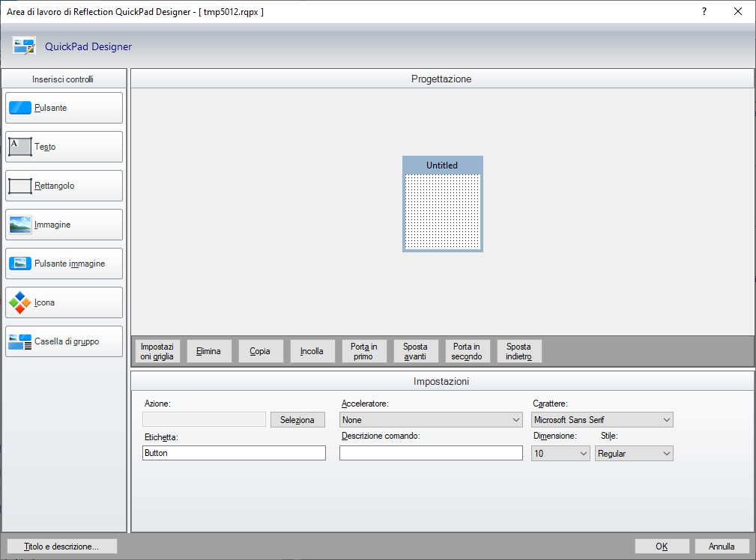Open Titolo e descrizione dialog
Image resolution: width=756 pixels, height=560 pixels.
pyautogui.click(x=61, y=547)
